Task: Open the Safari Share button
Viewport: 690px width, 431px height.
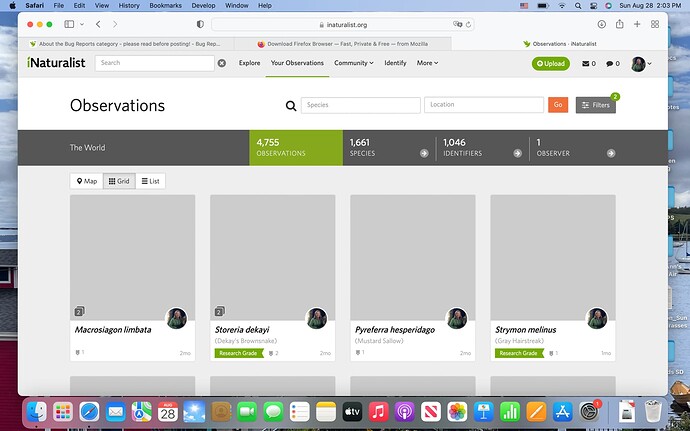Action: tap(620, 24)
